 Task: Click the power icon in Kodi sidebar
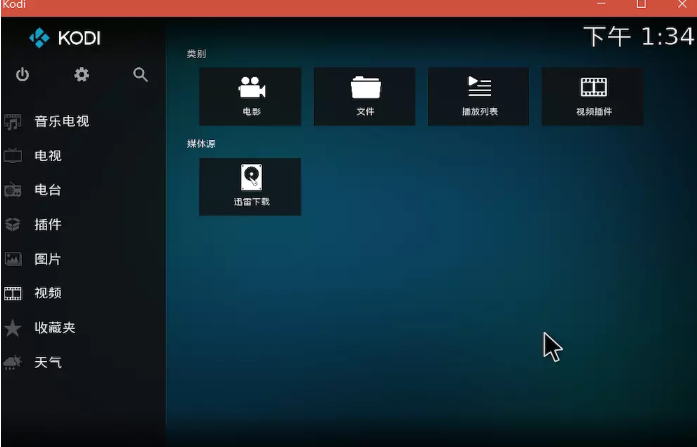(x=22, y=74)
